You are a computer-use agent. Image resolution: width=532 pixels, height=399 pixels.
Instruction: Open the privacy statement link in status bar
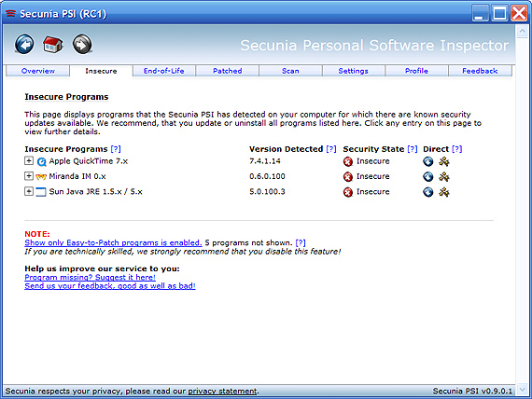click(222, 392)
